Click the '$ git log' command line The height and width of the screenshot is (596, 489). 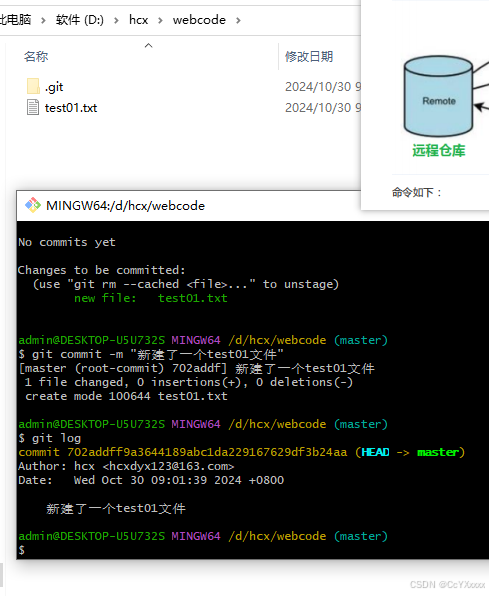[49, 438]
